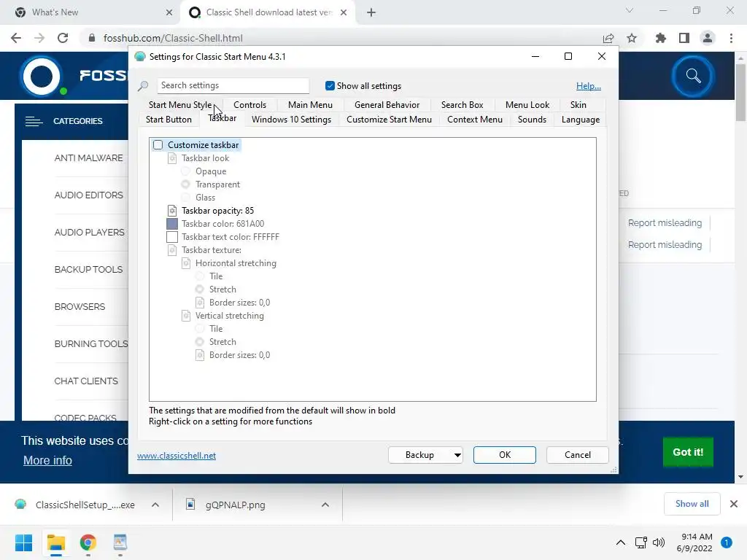
Task: Click OK to apply settings
Action: pyautogui.click(x=505, y=455)
